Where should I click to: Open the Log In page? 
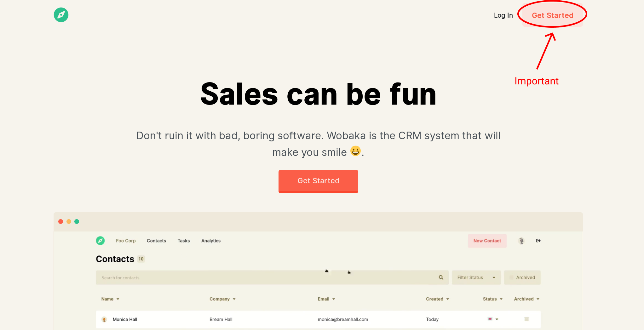(503, 15)
